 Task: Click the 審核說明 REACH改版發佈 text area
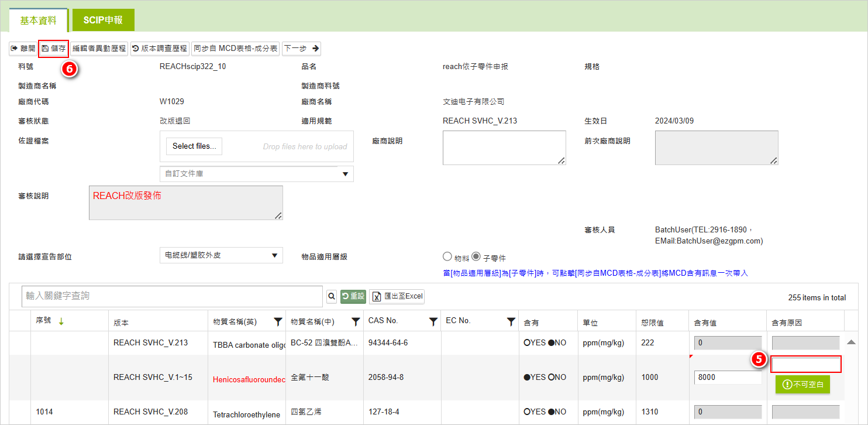point(186,203)
